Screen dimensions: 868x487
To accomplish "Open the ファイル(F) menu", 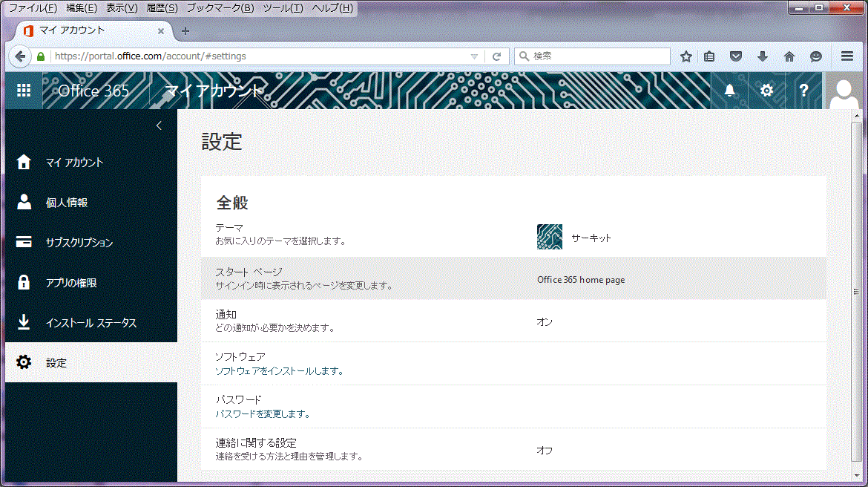I will tap(33, 7).
